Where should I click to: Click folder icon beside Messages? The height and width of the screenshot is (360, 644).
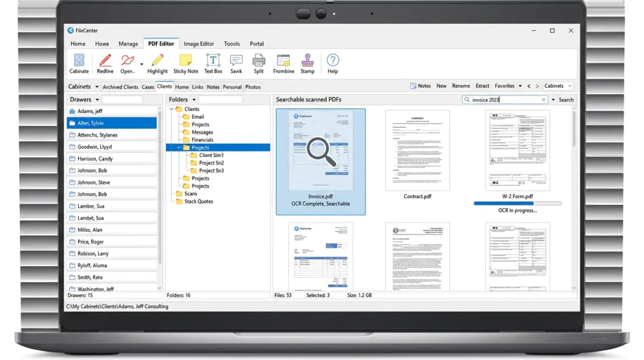pos(186,133)
